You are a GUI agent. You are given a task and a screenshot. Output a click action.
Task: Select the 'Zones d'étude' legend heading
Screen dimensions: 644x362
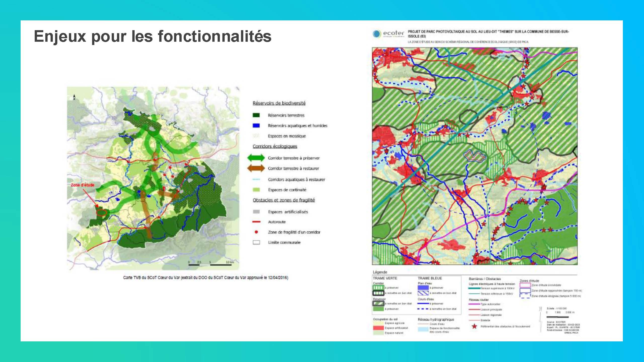[x=529, y=281]
